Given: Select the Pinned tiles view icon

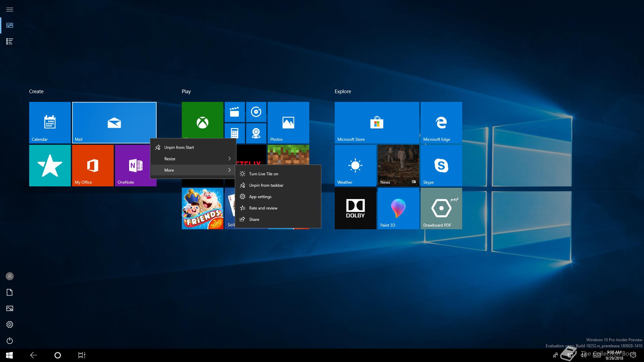Looking at the screenshot, I should pos(10,25).
